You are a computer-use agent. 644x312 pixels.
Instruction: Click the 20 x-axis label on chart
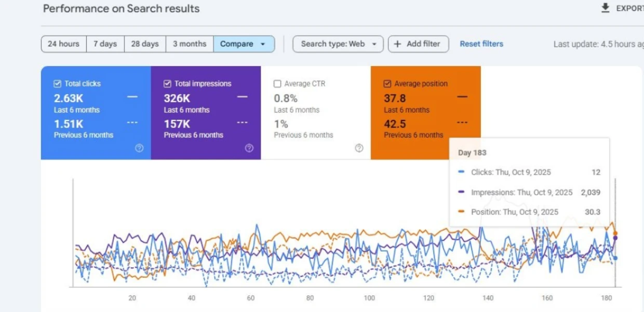132,298
